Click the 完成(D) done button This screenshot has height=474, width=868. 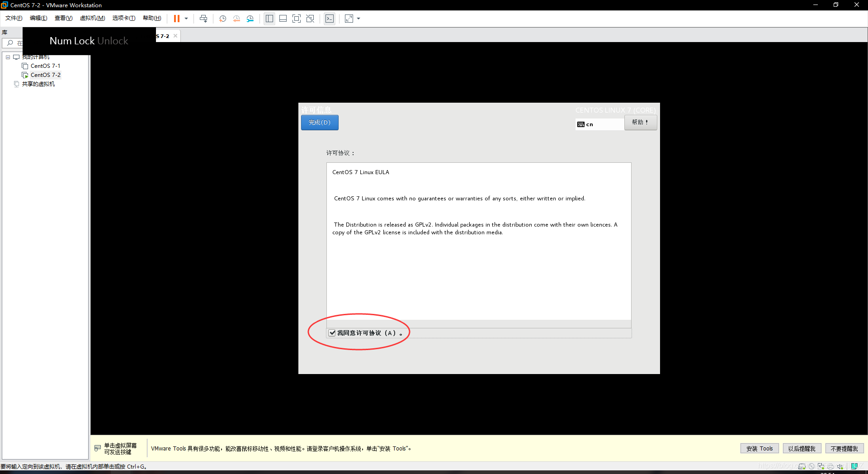click(x=320, y=123)
